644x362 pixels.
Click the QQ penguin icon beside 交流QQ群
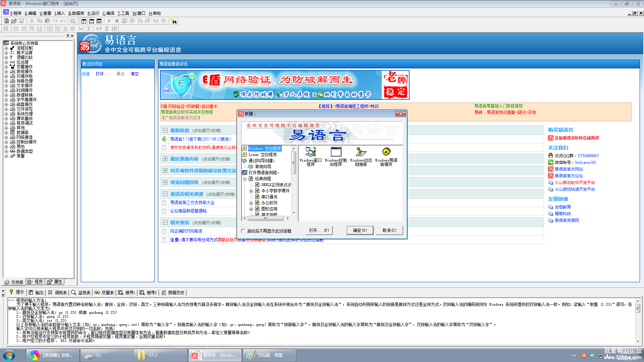click(550, 156)
